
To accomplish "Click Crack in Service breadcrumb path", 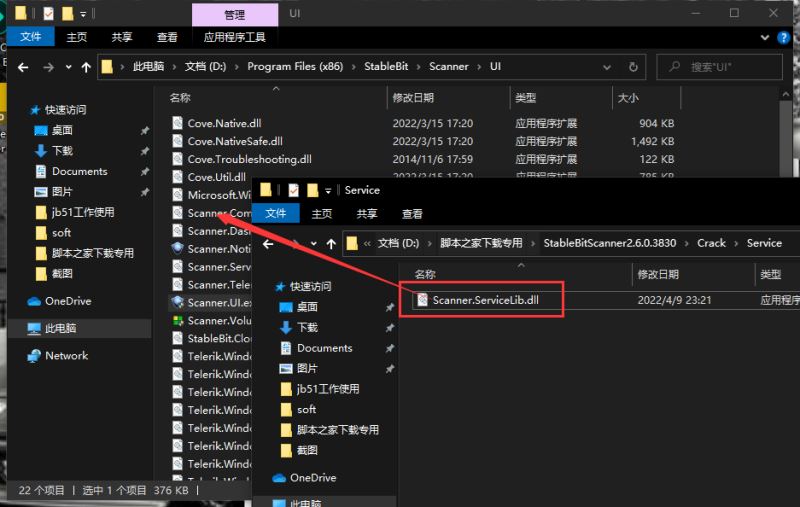I will click(711, 243).
